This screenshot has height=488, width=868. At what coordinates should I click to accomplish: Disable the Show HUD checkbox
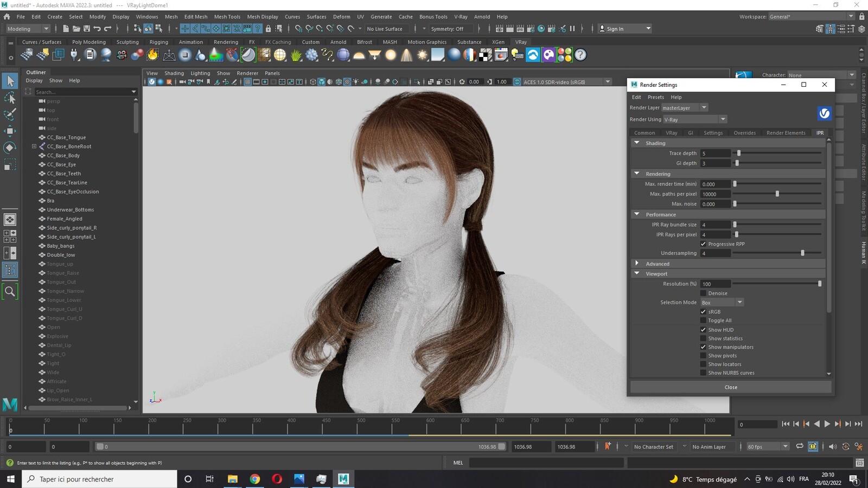pos(703,330)
